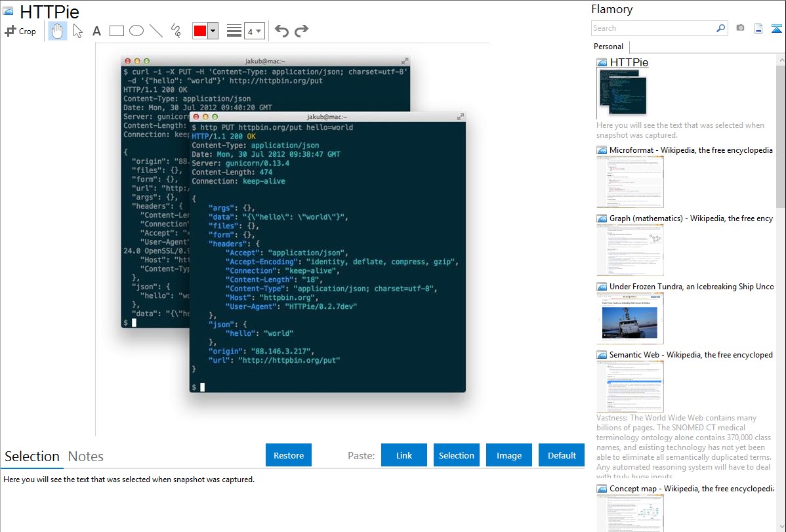Select the icebreaking ship snapshot thumbnail
The width and height of the screenshot is (786, 532).
[x=630, y=318]
